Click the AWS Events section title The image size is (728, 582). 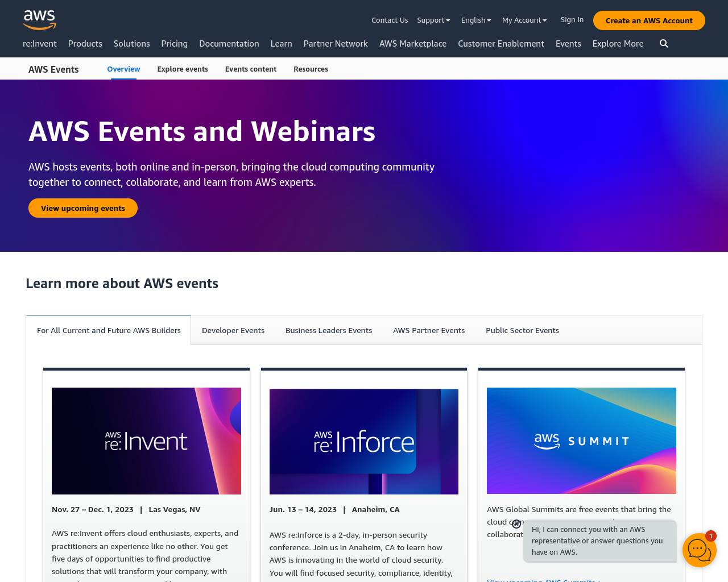click(53, 69)
